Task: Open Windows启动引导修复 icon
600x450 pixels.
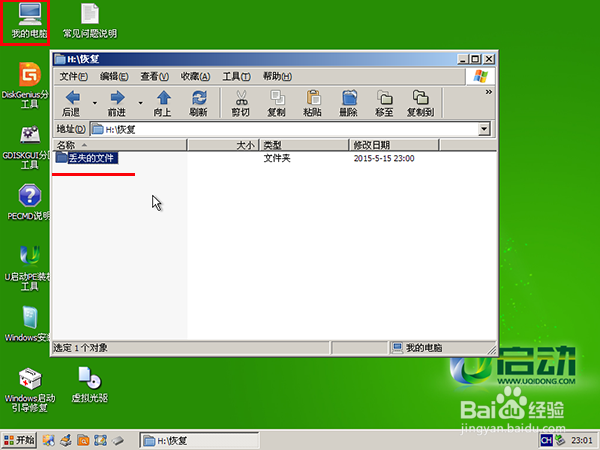Action: [x=30, y=390]
